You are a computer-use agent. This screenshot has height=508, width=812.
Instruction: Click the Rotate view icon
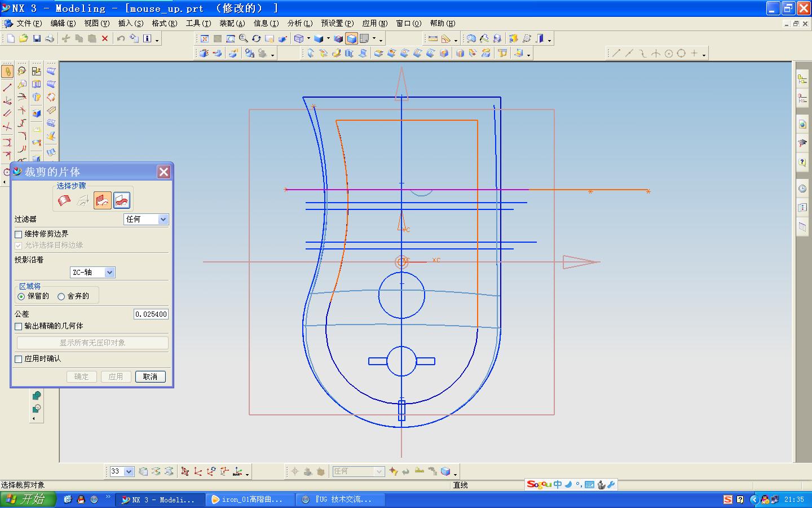[x=257, y=38]
